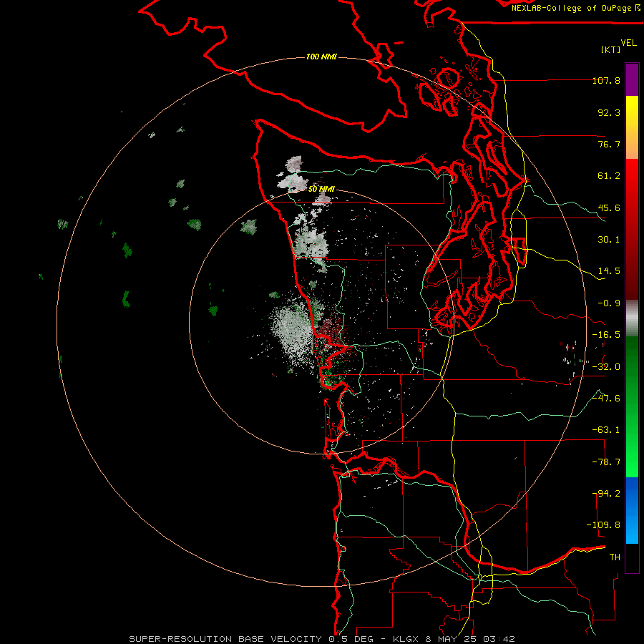Click the 107.8 velocity scale value
644x644 pixels.
point(606,80)
